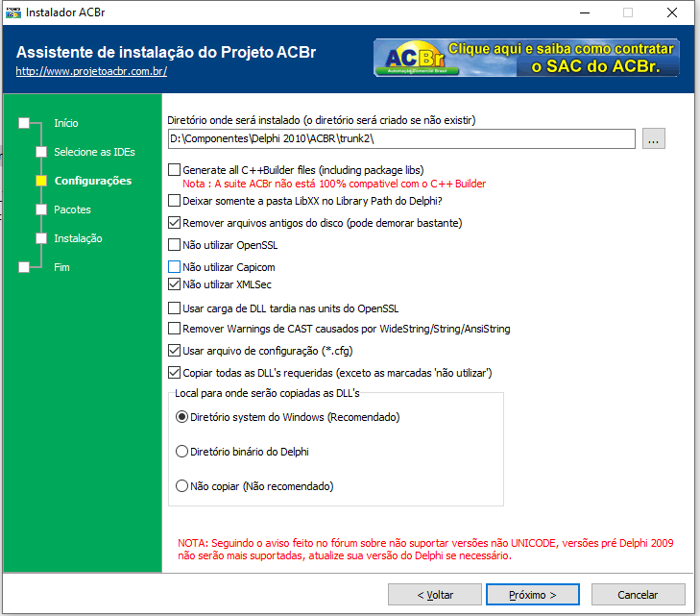Enable Usar carga de DLL tardia option
The image size is (700, 616).
[x=174, y=308]
